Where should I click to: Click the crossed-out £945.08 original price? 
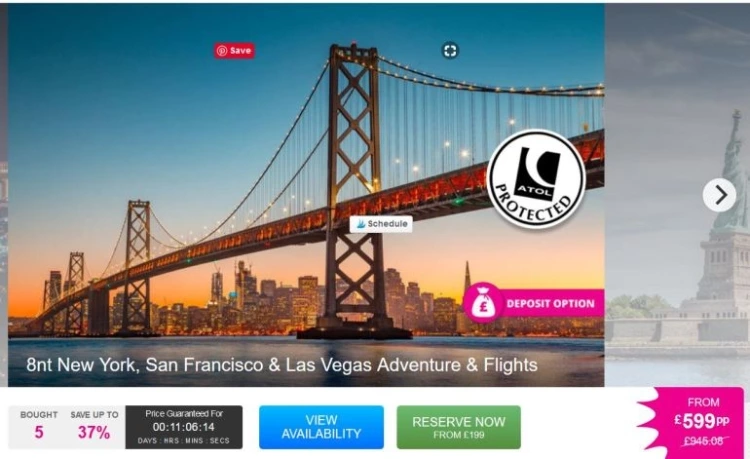point(703,441)
